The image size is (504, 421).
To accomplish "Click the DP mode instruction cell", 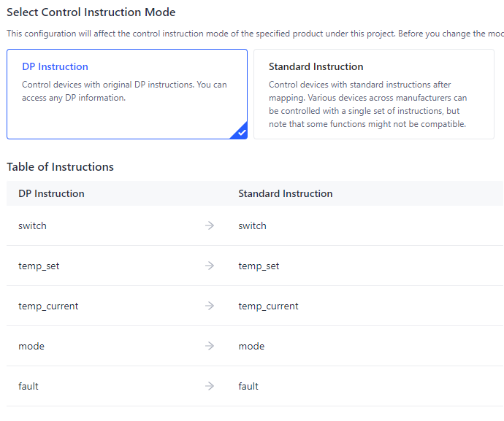I will pos(31,347).
